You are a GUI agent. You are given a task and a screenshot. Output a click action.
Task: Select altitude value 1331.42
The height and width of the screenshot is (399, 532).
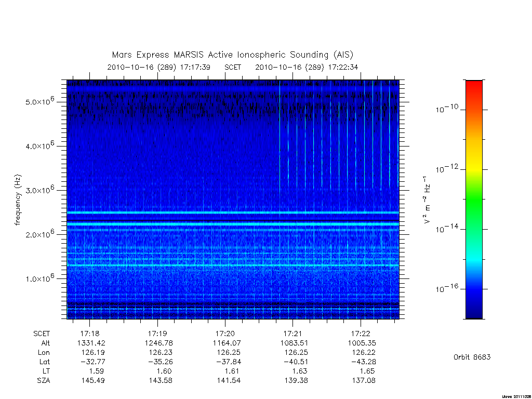(x=91, y=343)
